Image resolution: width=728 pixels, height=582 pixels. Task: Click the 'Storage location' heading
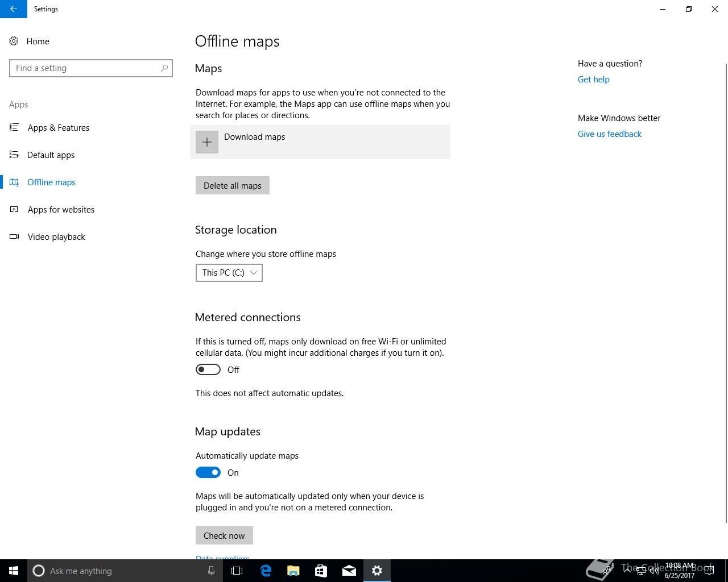pos(236,230)
